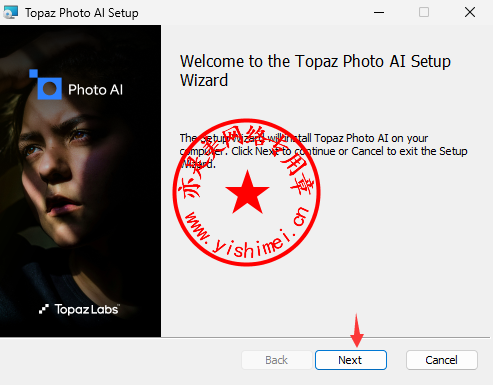Click the red star in the stamp
Viewport: 493px width, 385px height.
[247, 192]
